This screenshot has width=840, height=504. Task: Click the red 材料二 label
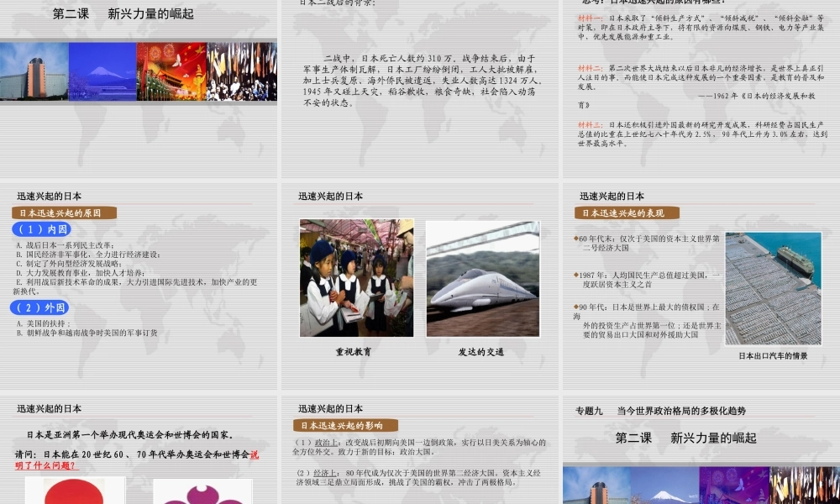tap(590, 68)
